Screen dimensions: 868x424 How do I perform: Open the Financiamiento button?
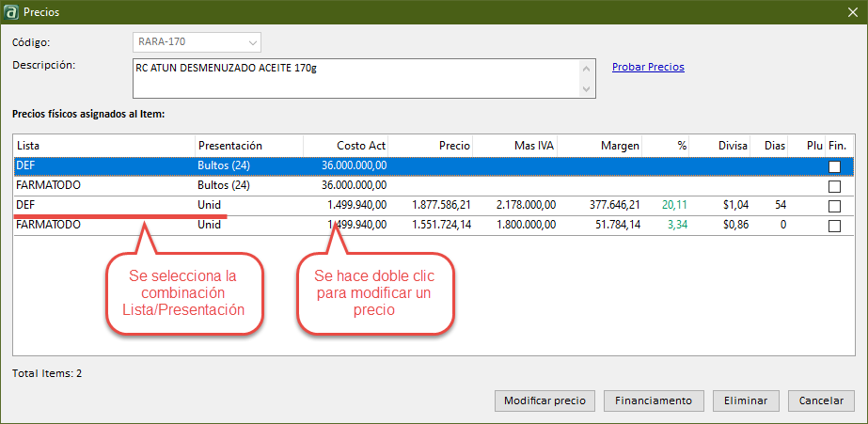click(653, 400)
